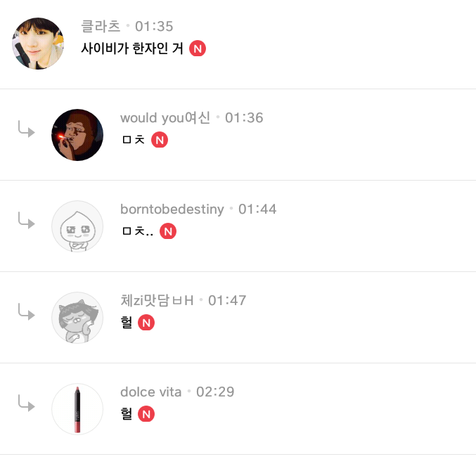Click the comment text 사이비가 한자인 거
476x459 pixels.
[133, 49]
